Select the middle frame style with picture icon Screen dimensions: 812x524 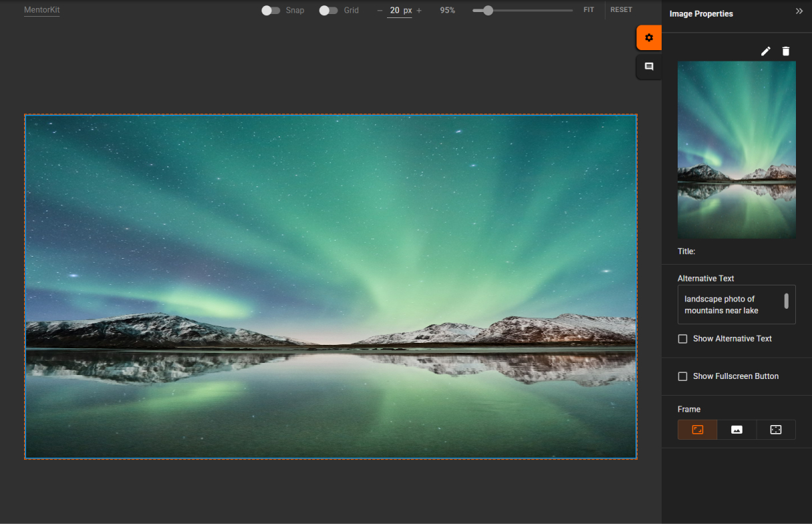point(736,430)
